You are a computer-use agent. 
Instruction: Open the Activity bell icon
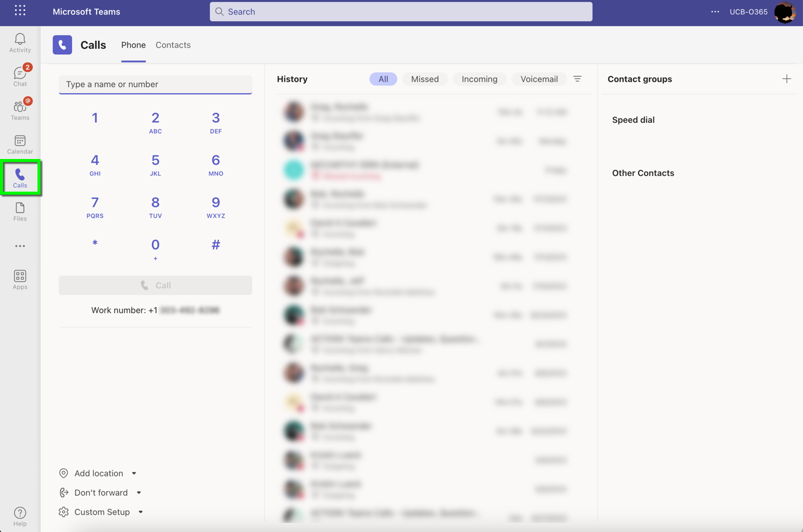coord(20,43)
